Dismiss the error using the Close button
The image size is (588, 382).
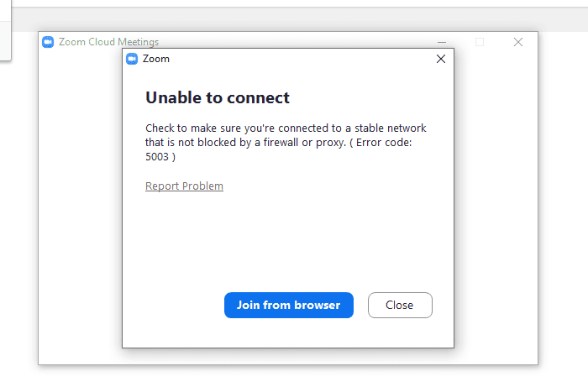(x=400, y=305)
